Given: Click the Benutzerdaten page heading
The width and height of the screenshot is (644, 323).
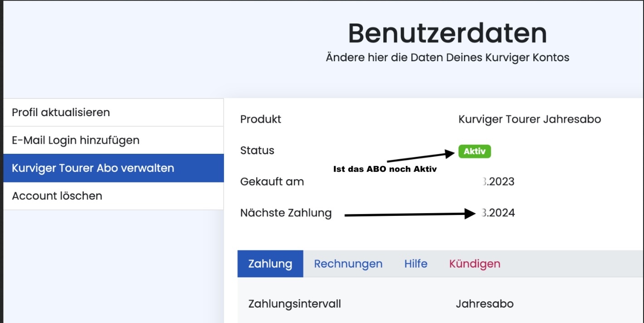Looking at the screenshot, I should pos(447,33).
